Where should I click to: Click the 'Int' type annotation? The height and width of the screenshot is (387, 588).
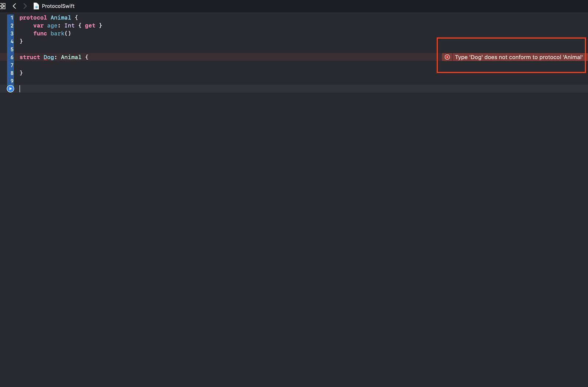(69, 26)
